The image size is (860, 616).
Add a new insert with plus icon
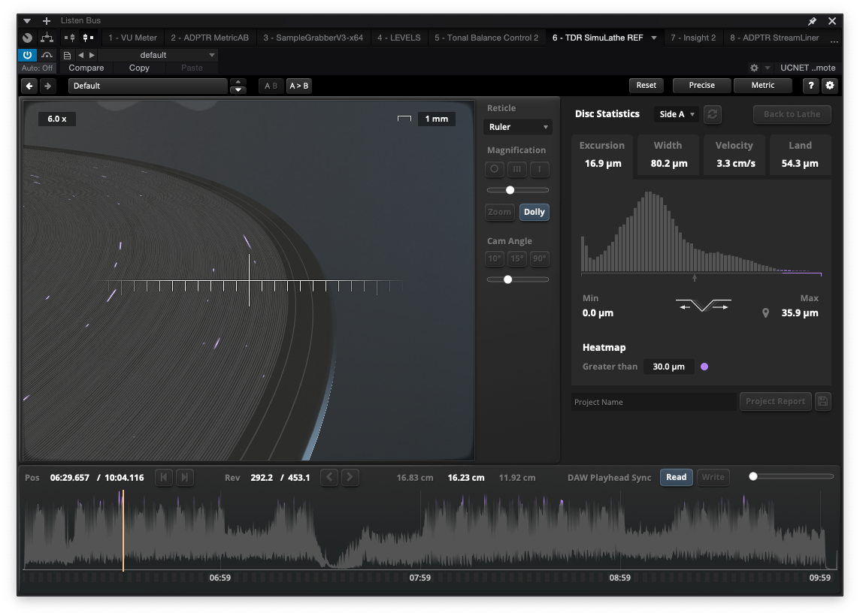47,21
